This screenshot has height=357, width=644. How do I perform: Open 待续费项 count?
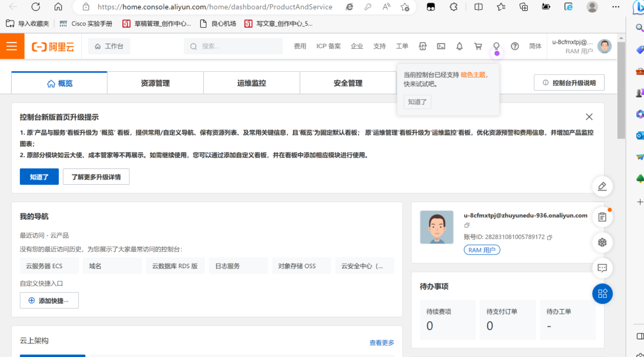430,326
